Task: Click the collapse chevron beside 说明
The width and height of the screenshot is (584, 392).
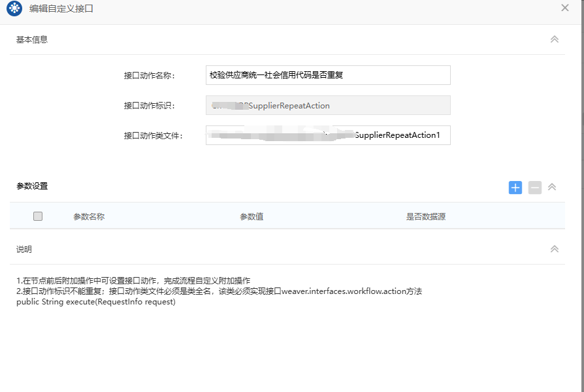Action: pyautogui.click(x=554, y=249)
